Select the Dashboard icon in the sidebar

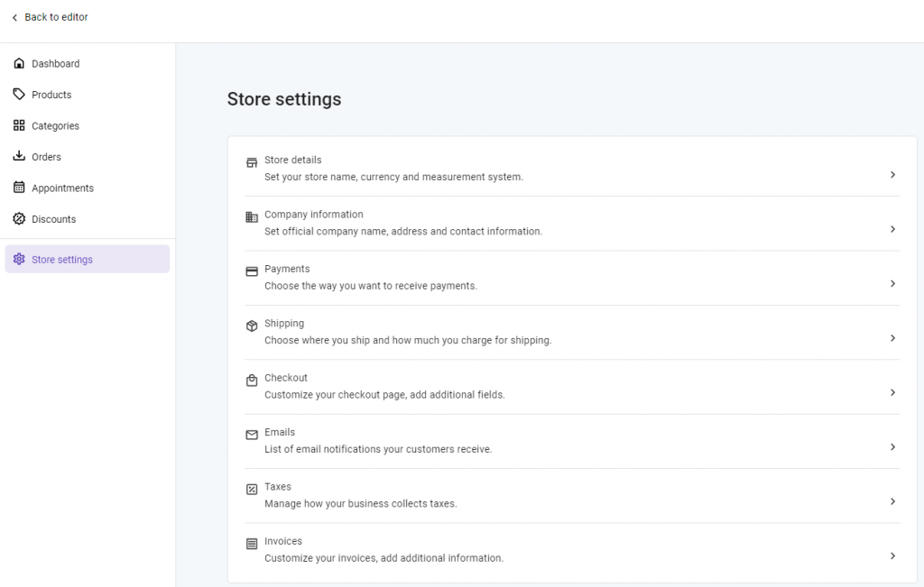tap(19, 62)
